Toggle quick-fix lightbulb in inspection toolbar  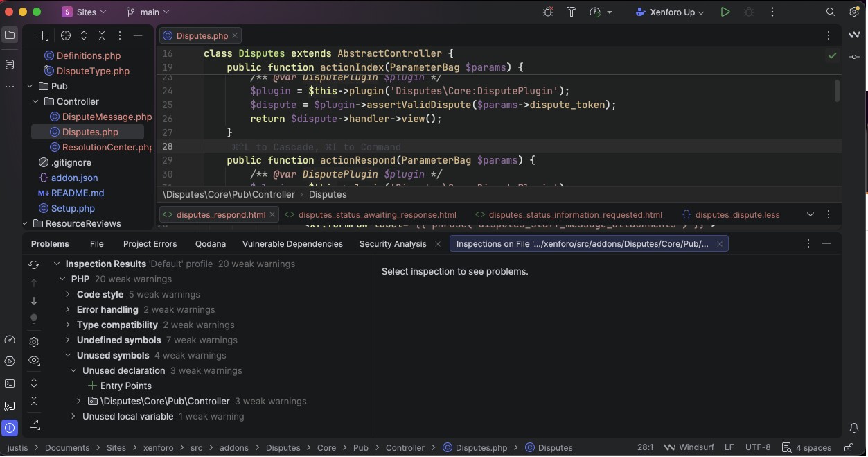pyautogui.click(x=34, y=319)
